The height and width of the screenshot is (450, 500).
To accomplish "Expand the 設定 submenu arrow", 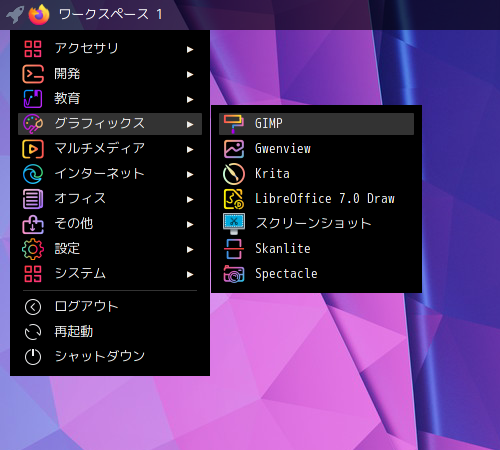I will 190,249.
